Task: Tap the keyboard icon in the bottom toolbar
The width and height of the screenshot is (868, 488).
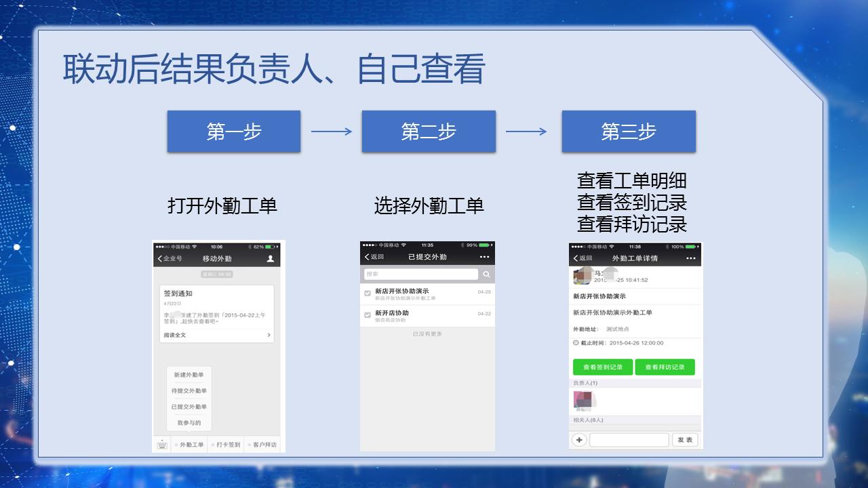Action: pos(162,445)
